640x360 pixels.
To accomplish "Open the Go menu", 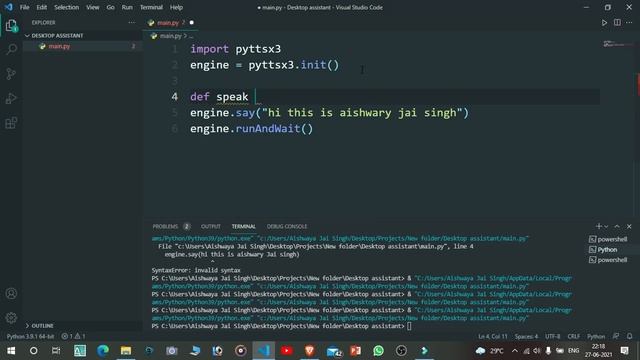I will click(111, 7).
